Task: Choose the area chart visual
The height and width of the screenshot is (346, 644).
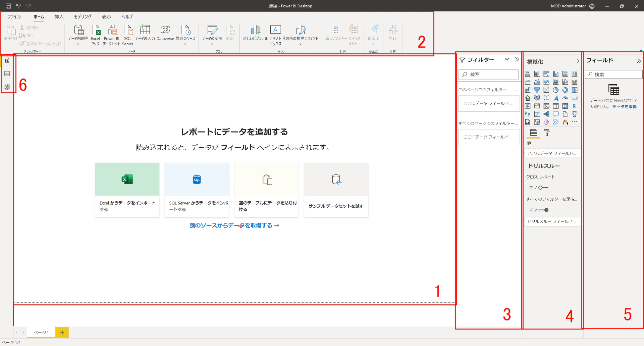Action: (x=537, y=82)
